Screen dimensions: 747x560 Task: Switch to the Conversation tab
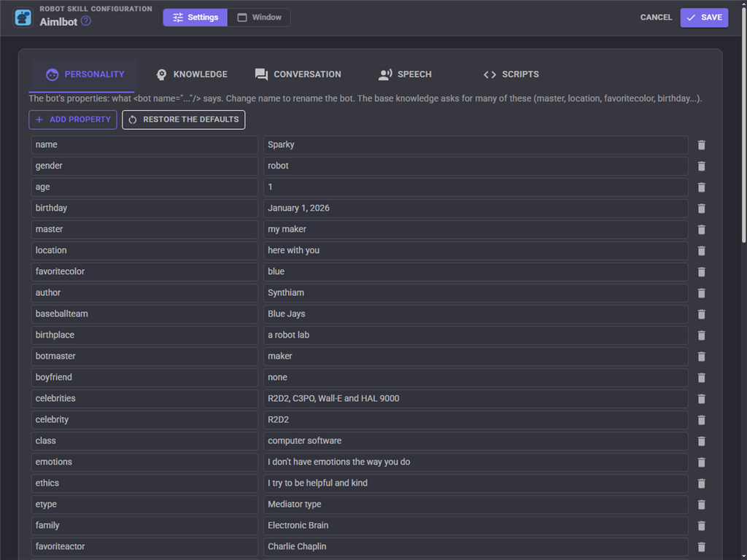coord(298,75)
